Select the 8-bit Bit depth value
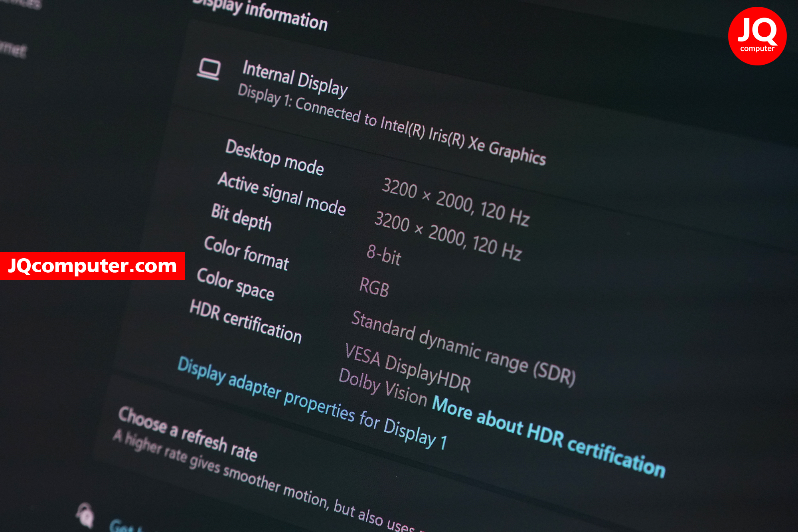Image resolution: width=798 pixels, height=532 pixels. point(384,255)
